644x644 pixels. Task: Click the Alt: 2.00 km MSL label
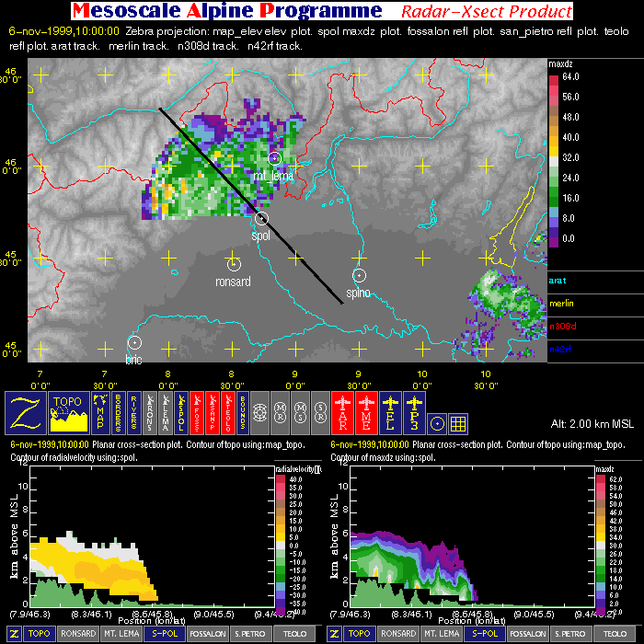[x=592, y=424]
